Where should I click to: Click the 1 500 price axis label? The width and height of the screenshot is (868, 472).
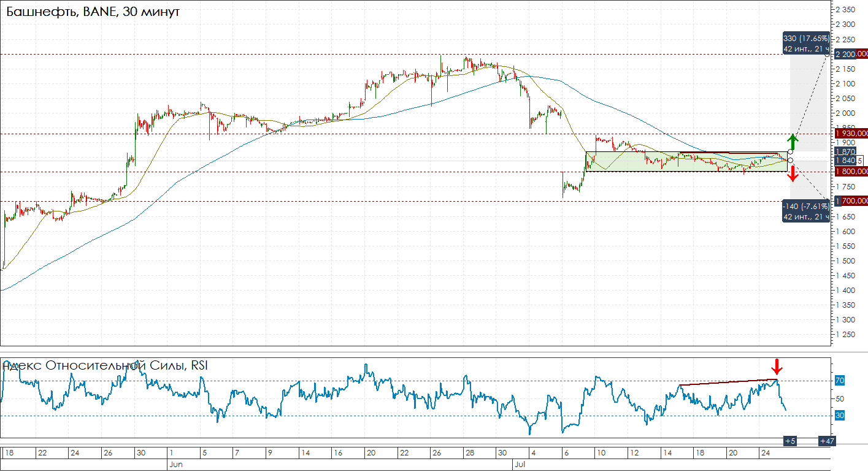[845, 261]
